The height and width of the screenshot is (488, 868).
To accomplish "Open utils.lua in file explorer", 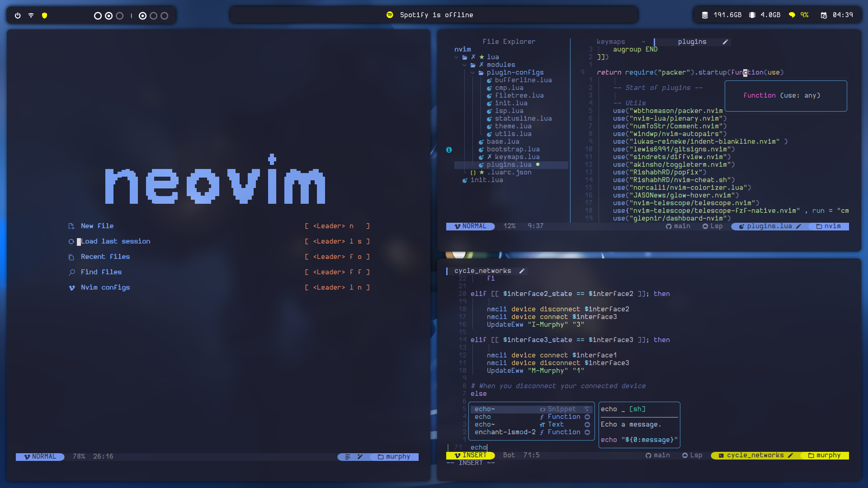I will pyautogui.click(x=513, y=134).
